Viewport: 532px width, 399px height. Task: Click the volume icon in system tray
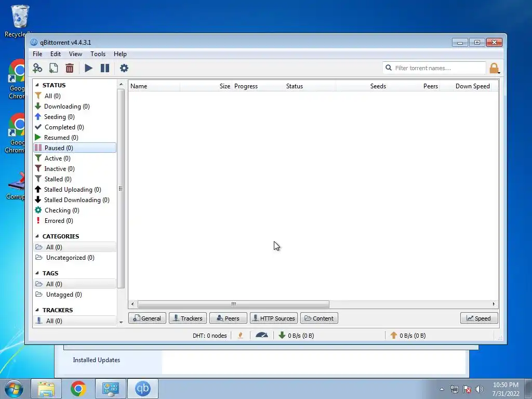480,389
